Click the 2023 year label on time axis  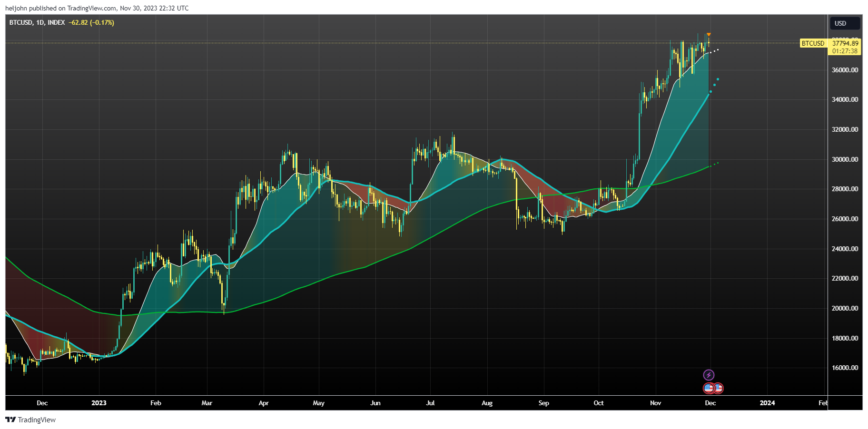click(x=99, y=403)
